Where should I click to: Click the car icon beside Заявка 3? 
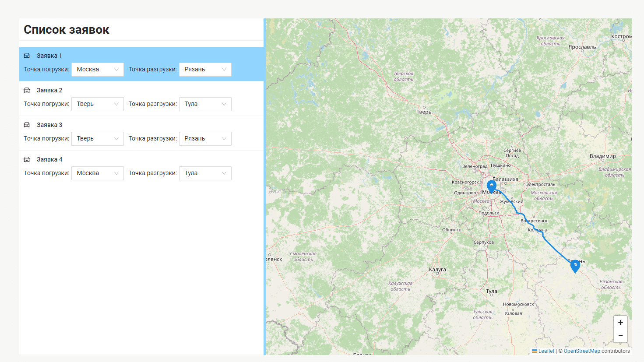coord(27,125)
